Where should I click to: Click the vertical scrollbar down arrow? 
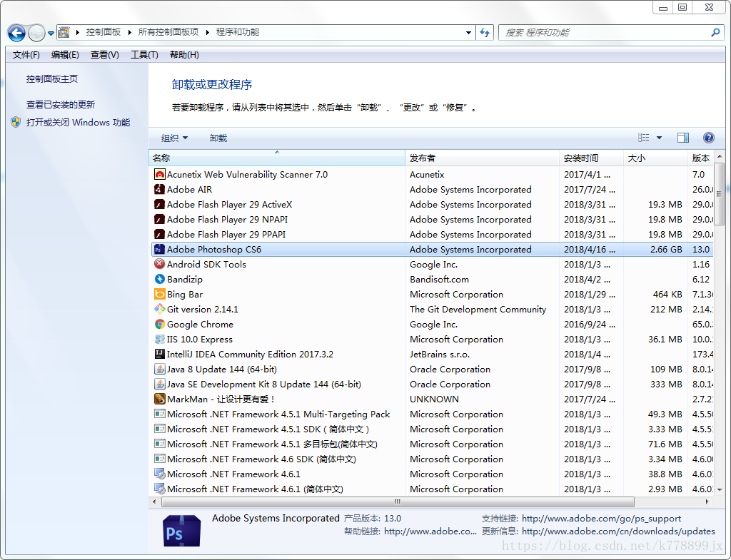tap(720, 489)
